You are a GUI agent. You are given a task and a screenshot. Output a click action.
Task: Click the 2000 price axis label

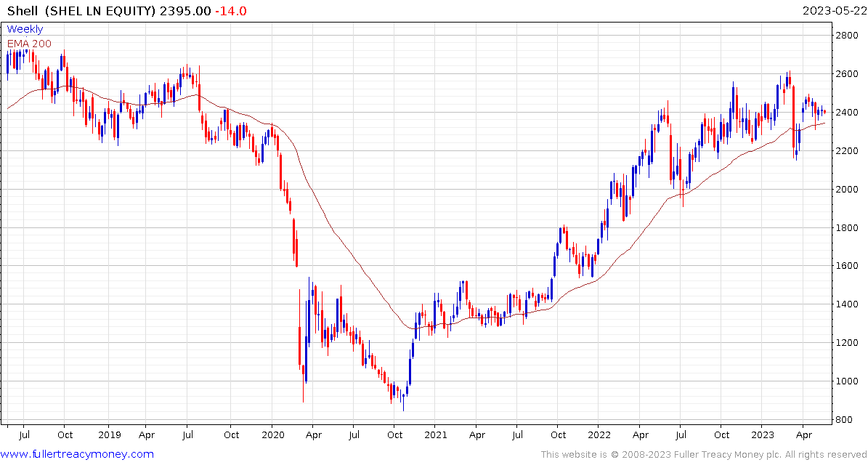click(848, 190)
